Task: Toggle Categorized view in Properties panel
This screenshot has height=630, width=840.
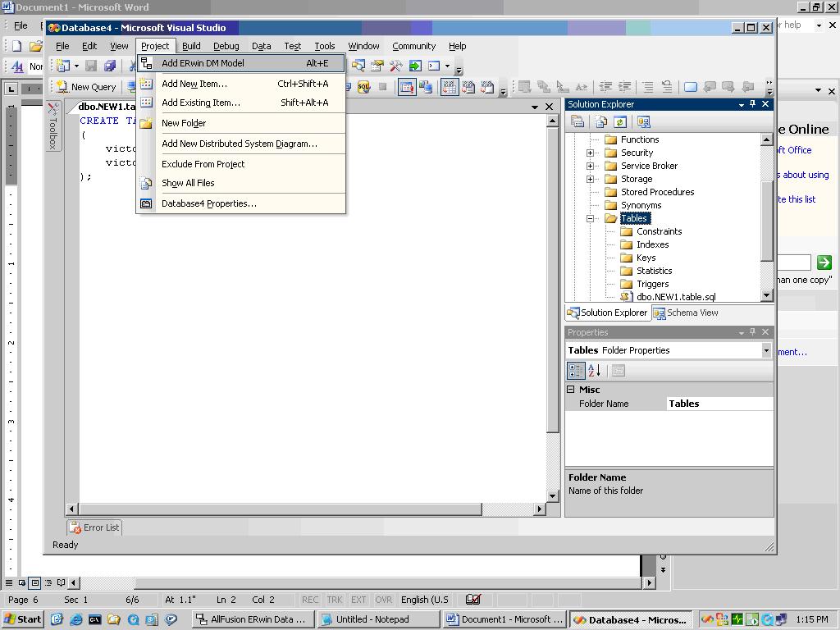Action: 576,371
